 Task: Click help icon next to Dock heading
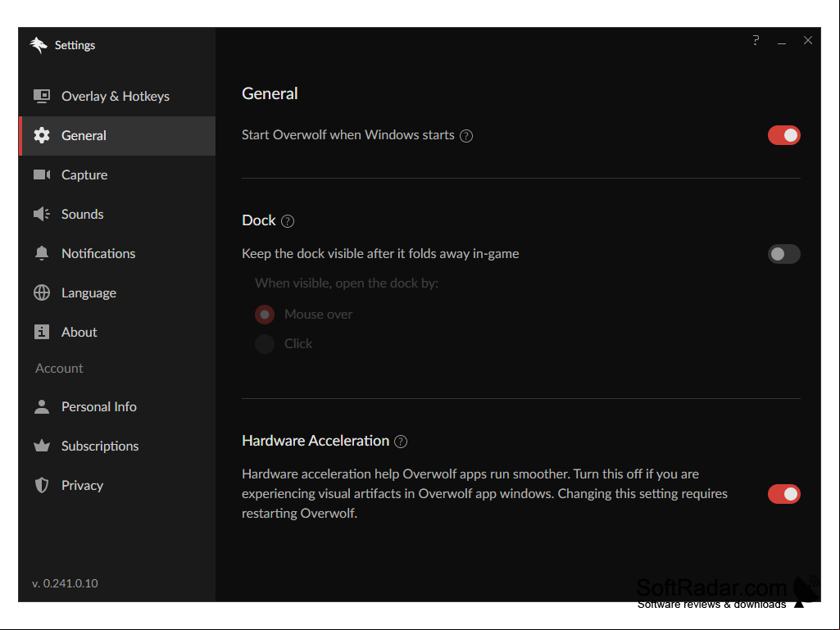[288, 221]
